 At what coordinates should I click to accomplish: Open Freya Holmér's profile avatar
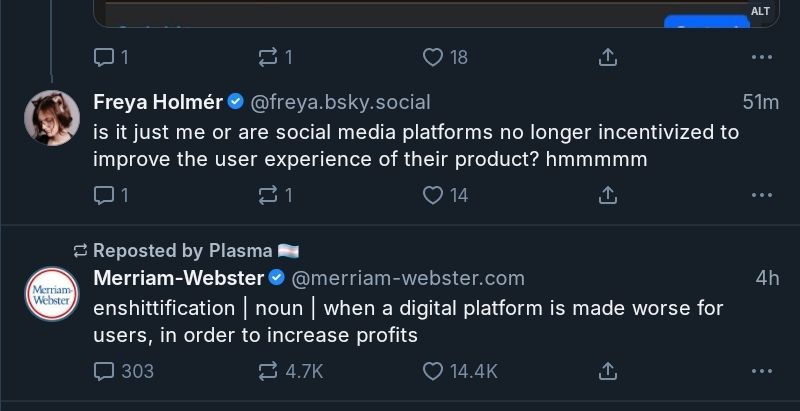(x=52, y=117)
